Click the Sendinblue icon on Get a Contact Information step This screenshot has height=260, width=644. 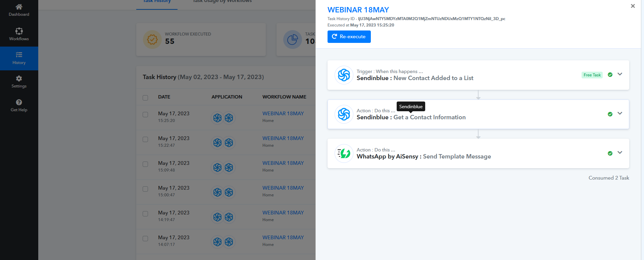[x=344, y=114]
